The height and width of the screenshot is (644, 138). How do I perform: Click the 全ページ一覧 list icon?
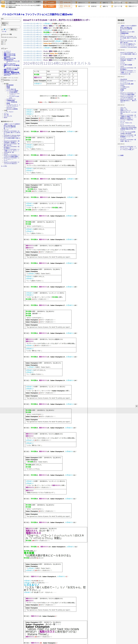[x=112, y=6]
